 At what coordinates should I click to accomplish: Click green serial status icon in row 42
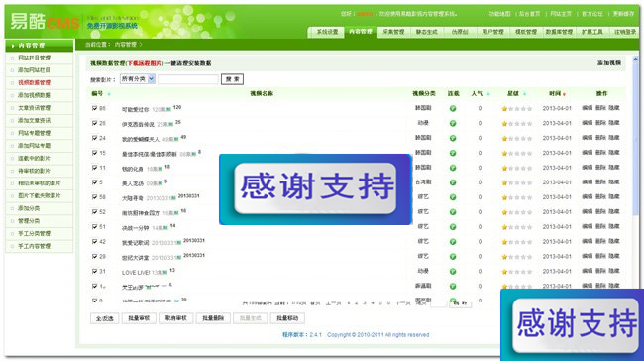(x=453, y=242)
